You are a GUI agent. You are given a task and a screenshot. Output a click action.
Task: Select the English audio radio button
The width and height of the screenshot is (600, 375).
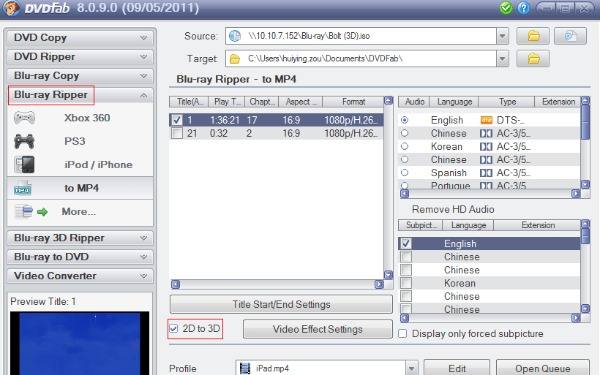coord(404,120)
